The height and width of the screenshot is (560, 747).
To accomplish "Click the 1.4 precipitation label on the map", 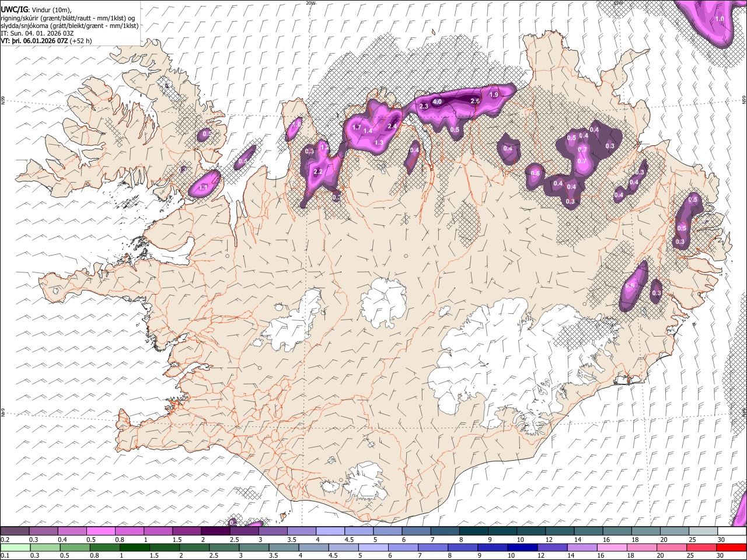I will click(x=368, y=131).
